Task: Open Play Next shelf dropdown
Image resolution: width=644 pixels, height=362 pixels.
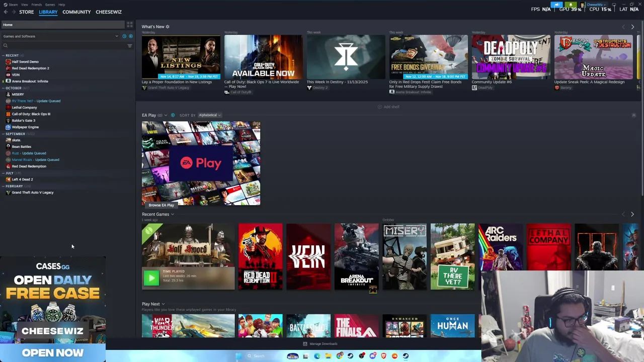Action: [163, 304]
